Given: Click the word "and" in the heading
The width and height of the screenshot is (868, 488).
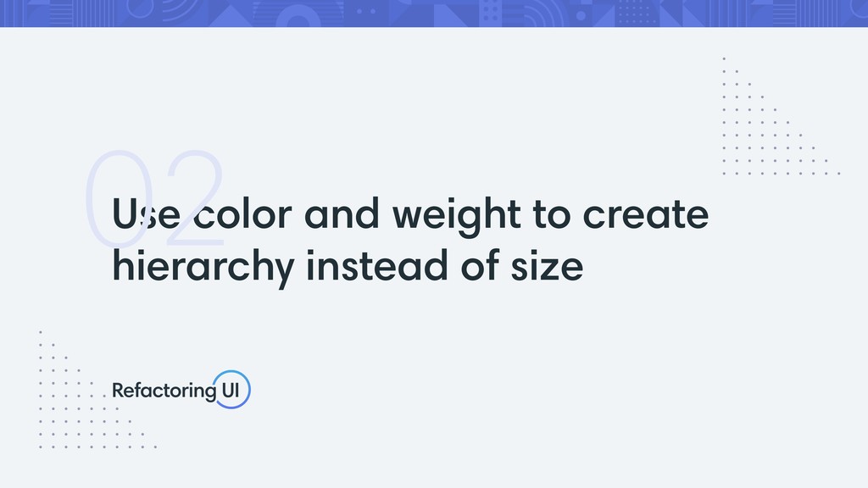Looking at the screenshot, I should pos(342,213).
